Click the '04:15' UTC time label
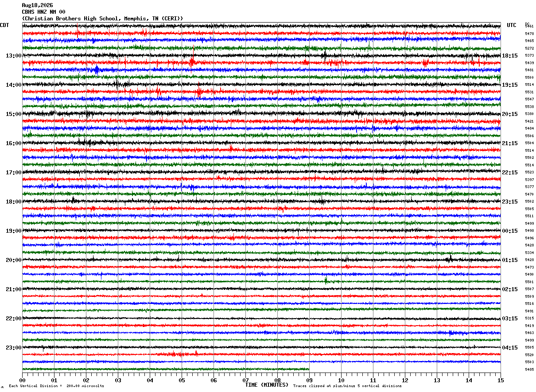The height and width of the screenshot is (392, 536). point(509,348)
